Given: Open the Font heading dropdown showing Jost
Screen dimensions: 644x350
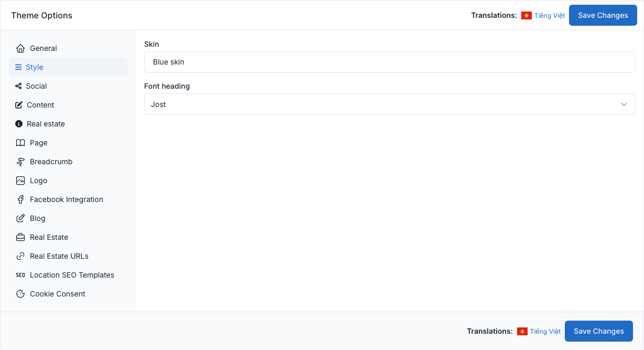Looking at the screenshot, I should 390,104.
